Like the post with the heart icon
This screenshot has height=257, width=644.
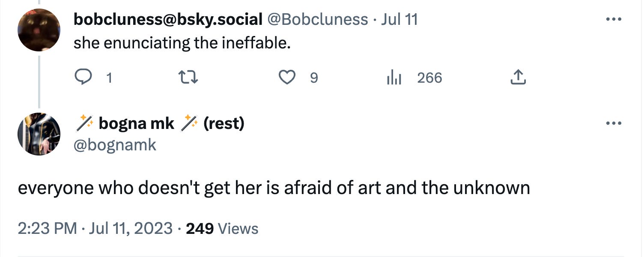point(287,78)
